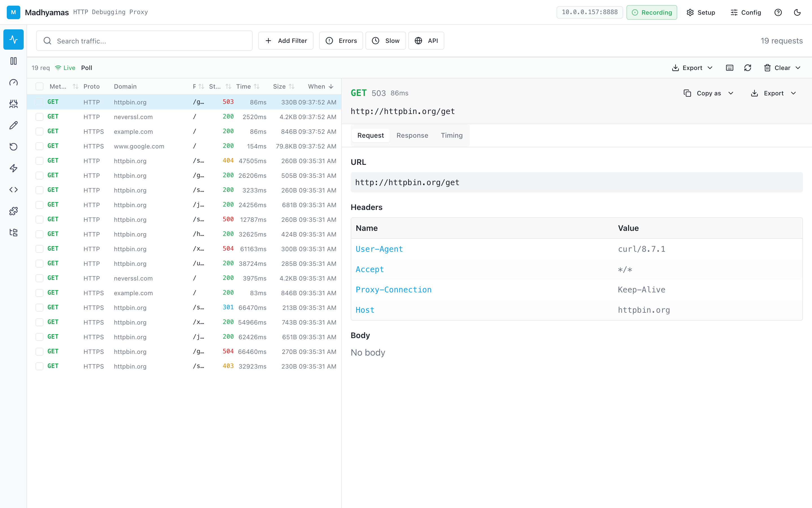
Task: Expand the detail panel Export dropdown
Action: pos(773,93)
